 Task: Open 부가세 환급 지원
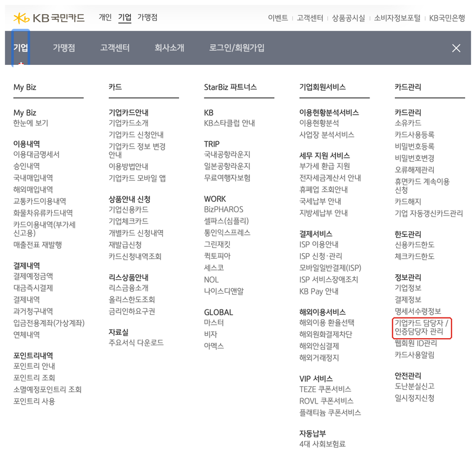pos(325,166)
